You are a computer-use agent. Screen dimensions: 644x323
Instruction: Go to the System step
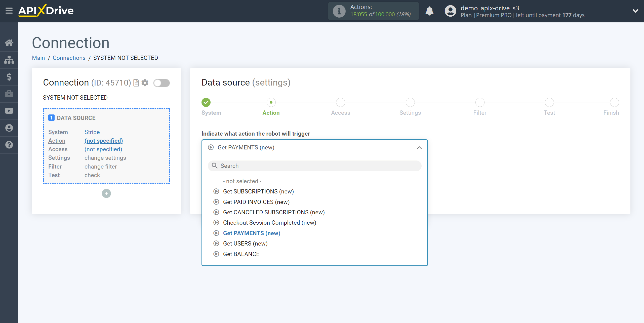click(206, 102)
